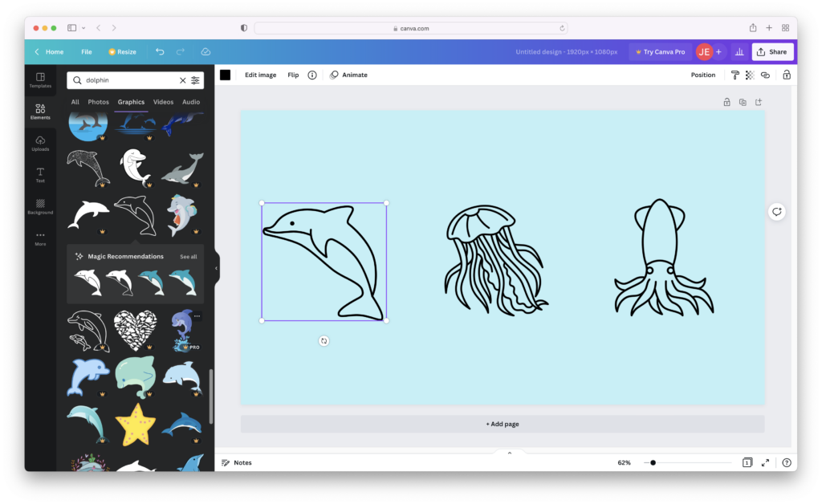822x504 pixels.
Task: Open the More sidebar options
Action: [x=40, y=238]
